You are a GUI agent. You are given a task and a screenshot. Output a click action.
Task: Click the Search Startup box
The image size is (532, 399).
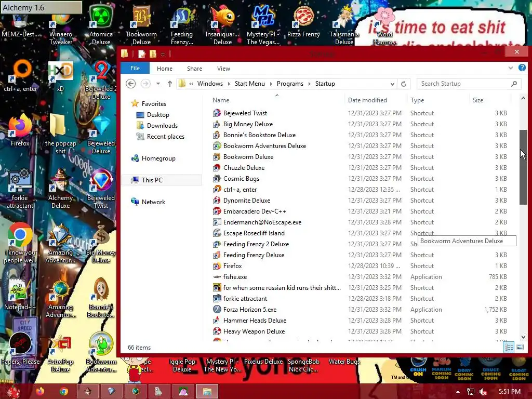[x=469, y=84]
